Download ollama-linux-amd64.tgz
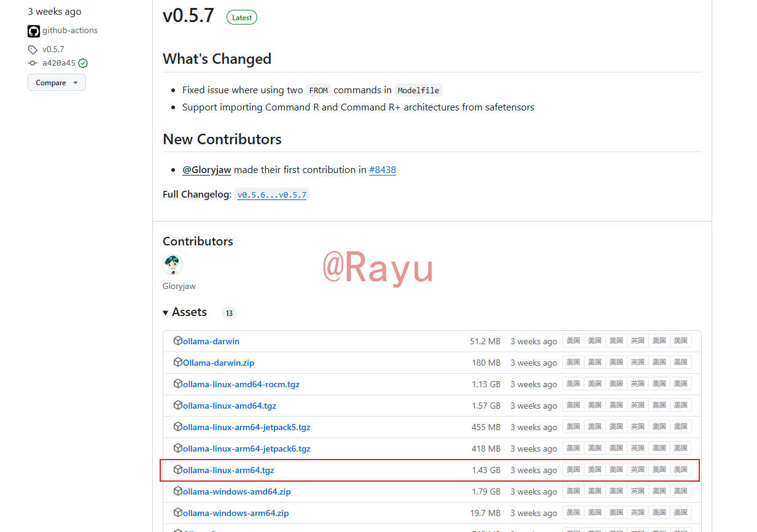The width and height of the screenshot is (757, 532). pyautogui.click(x=230, y=406)
